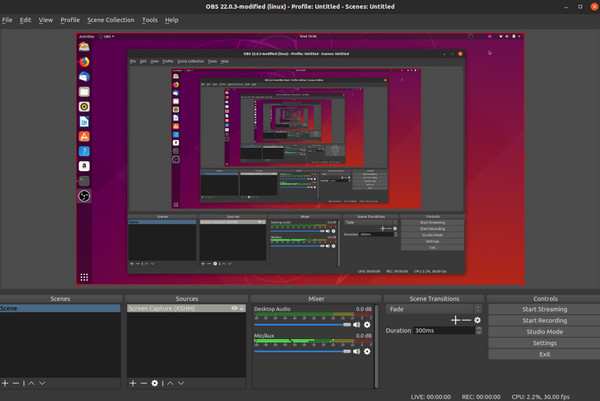This screenshot has height=401, width=600.
Task: Open source properties gear icon
Action: click(x=155, y=383)
